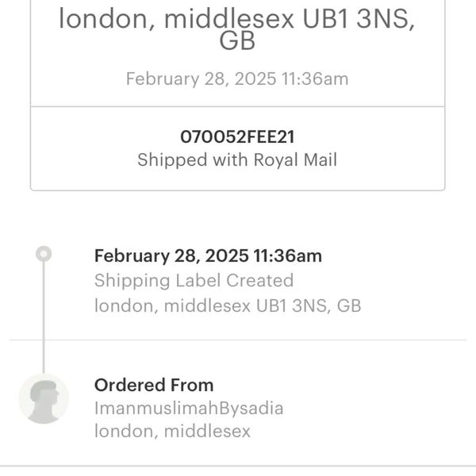Select tracking number 070052FEE21
Screen dimensions: 476x476
tap(237, 136)
